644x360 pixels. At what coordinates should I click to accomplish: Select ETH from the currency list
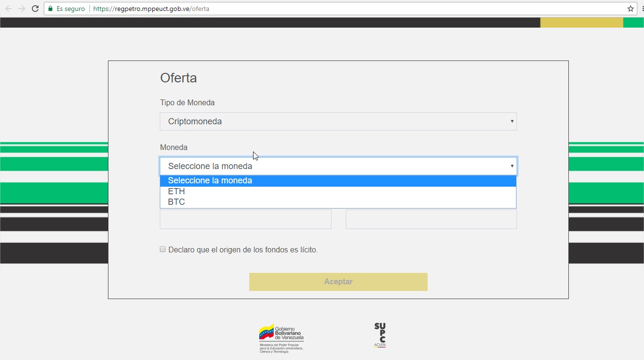point(338,191)
